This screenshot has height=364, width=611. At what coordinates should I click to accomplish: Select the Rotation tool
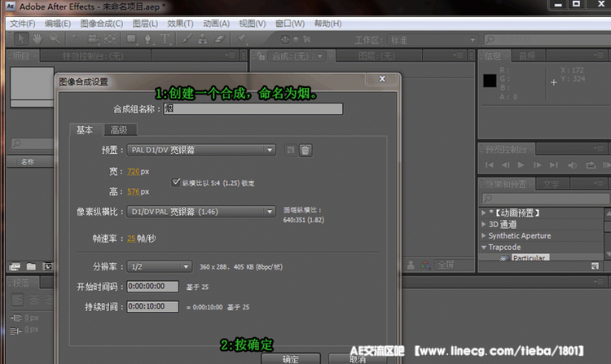tap(76, 39)
